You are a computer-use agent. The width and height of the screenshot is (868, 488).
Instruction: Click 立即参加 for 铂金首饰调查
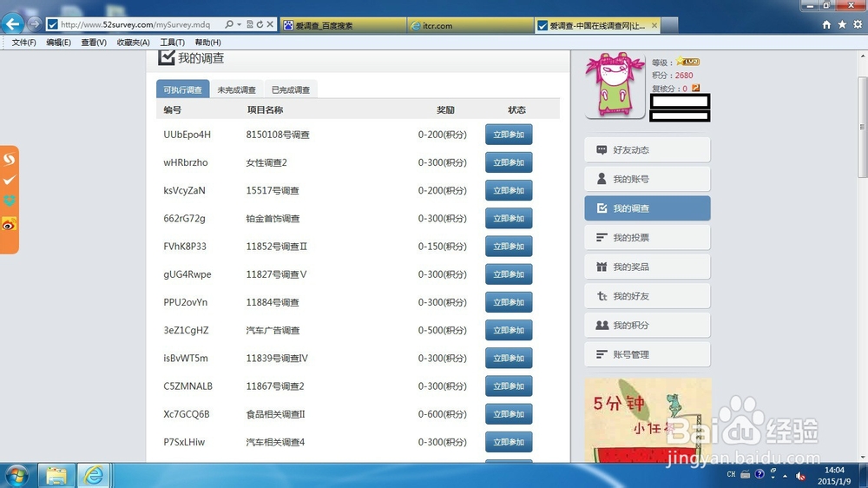(509, 218)
